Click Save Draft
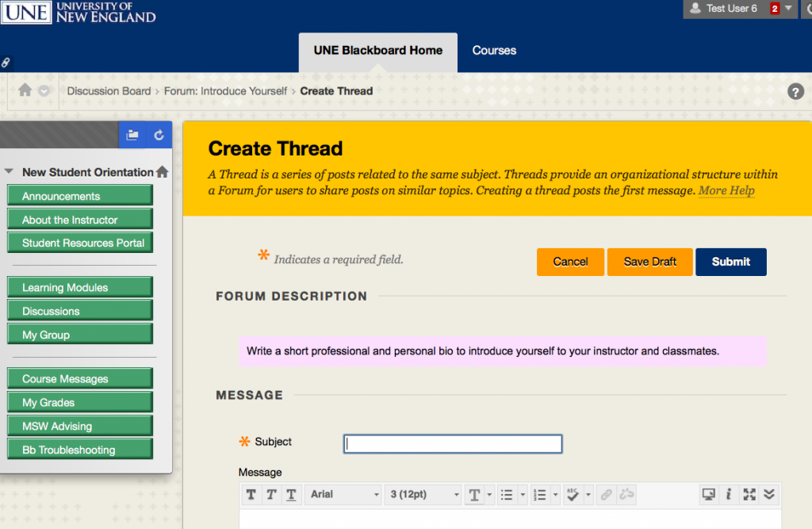812x529 pixels. pos(650,262)
